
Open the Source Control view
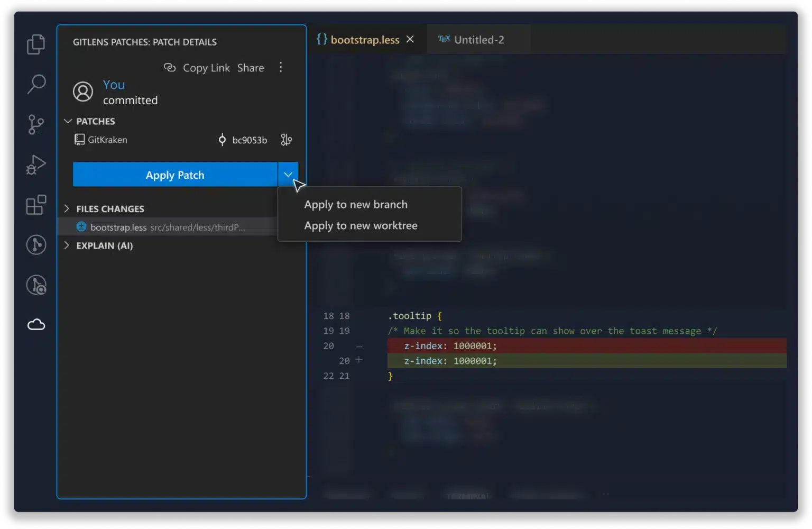pyautogui.click(x=36, y=125)
